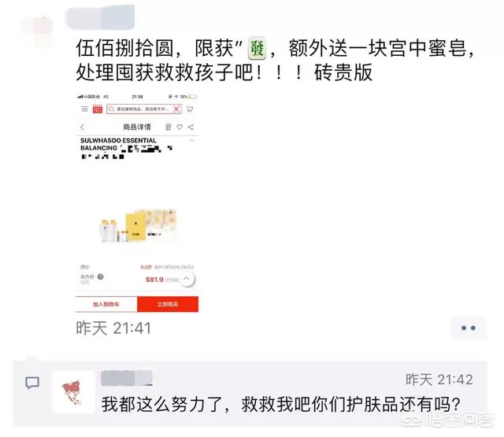Expand the round chevron beside $81.9 price
Image resolution: width=504 pixels, height=437 pixels.
click(187, 279)
